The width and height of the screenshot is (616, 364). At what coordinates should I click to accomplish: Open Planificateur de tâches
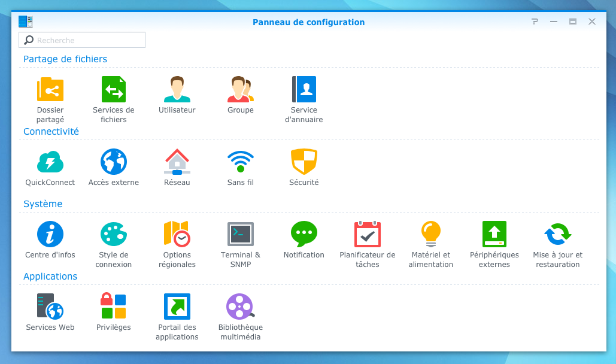(368, 234)
